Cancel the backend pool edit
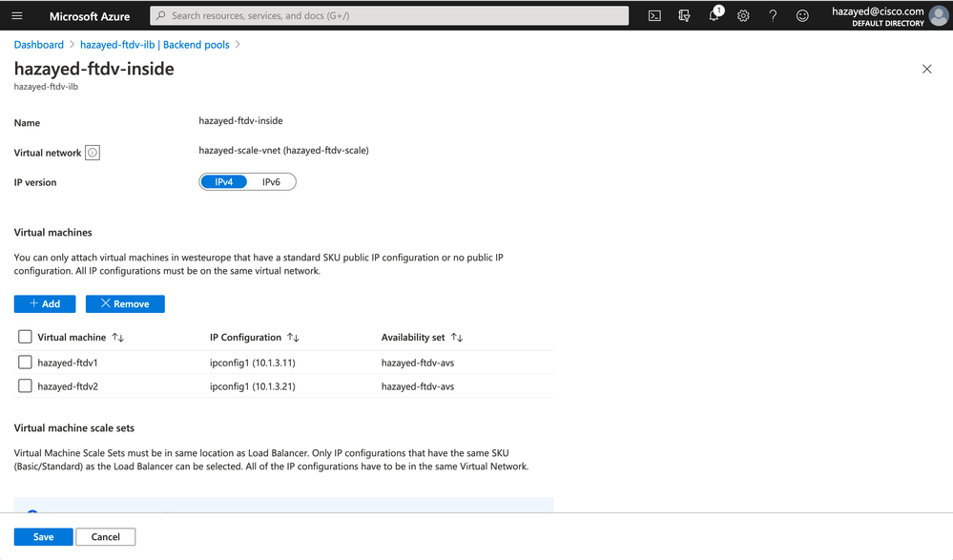 click(106, 537)
